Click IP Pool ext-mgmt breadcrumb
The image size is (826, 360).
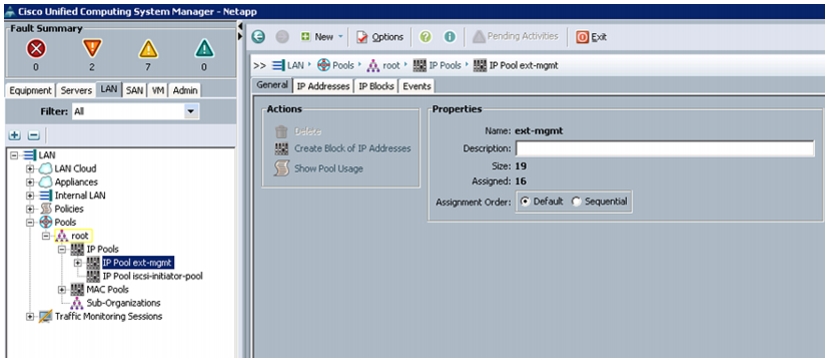[x=523, y=65]
